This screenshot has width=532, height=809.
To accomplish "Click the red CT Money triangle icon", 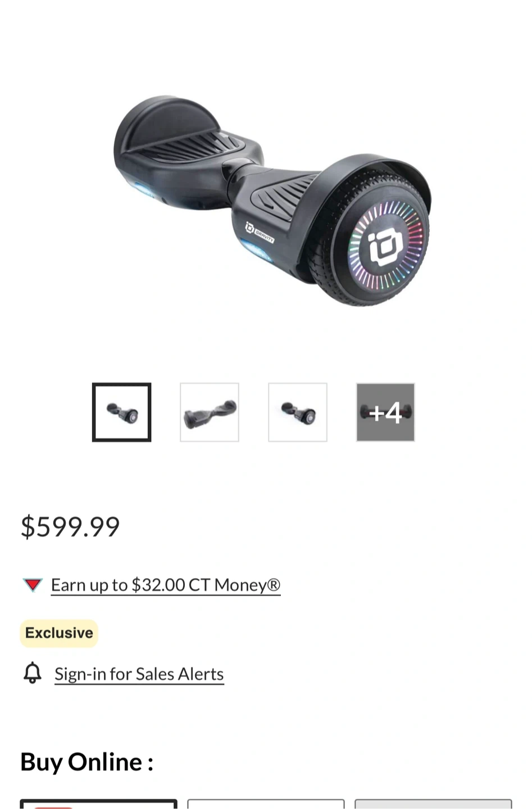I will (33, 585).
